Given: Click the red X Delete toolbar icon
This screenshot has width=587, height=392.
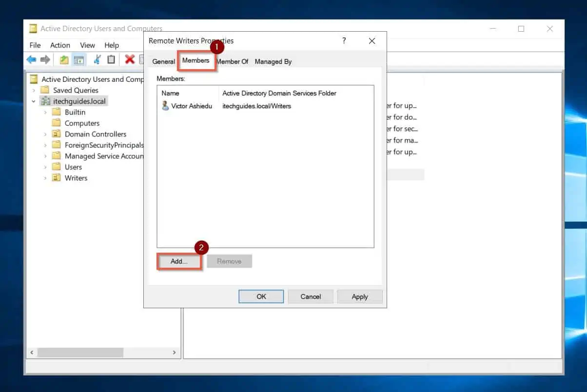Looking at the screenshot, I should click(130, 59).
